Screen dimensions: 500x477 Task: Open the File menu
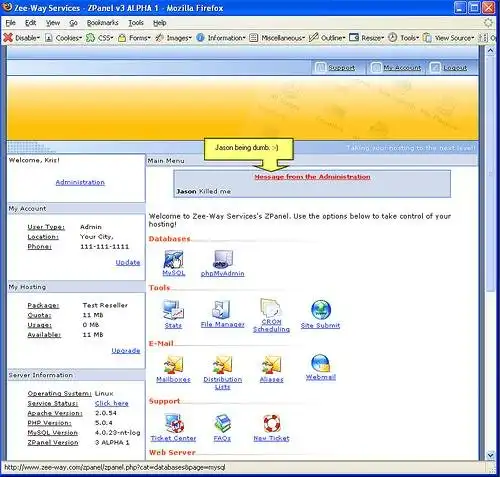[11, 23]
